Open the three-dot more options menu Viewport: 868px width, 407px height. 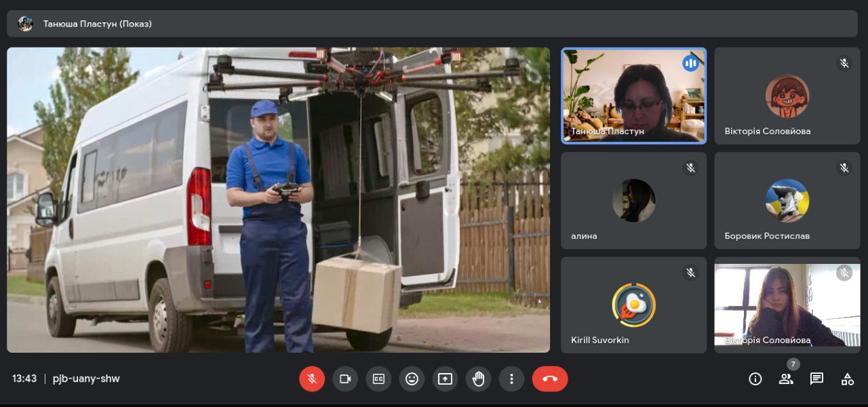(x=511, y=379)
